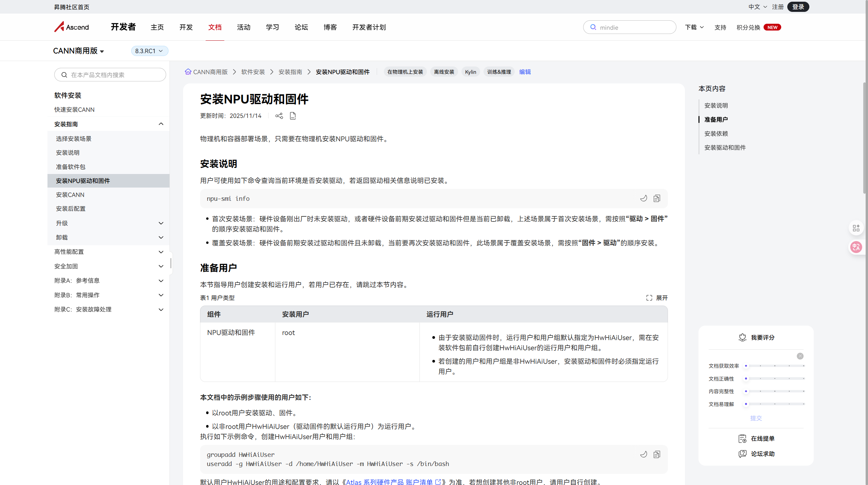Click the online ticket icon

click(743, 439)
